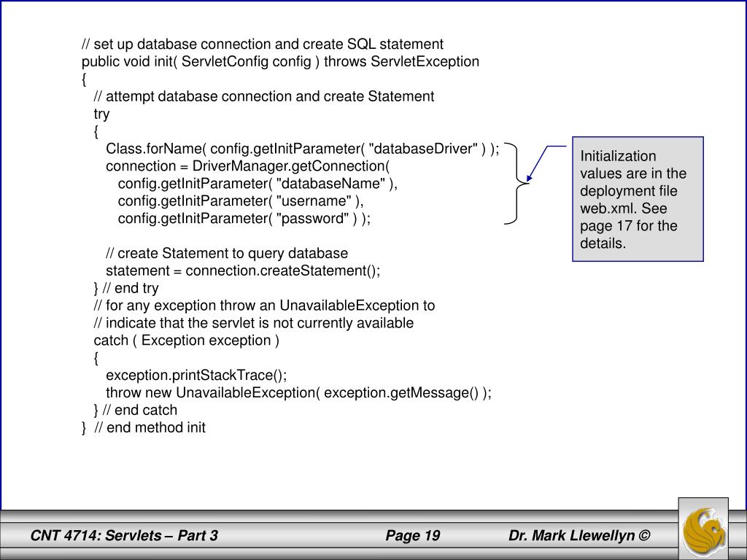
Task: Click the 'public void init( ServletConfig config )' line
Action: click(x=280, y=62)
